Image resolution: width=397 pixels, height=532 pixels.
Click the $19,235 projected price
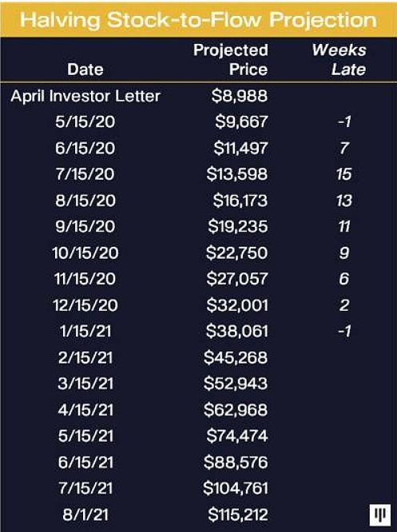pyautogui.click(x=237, y=226)
